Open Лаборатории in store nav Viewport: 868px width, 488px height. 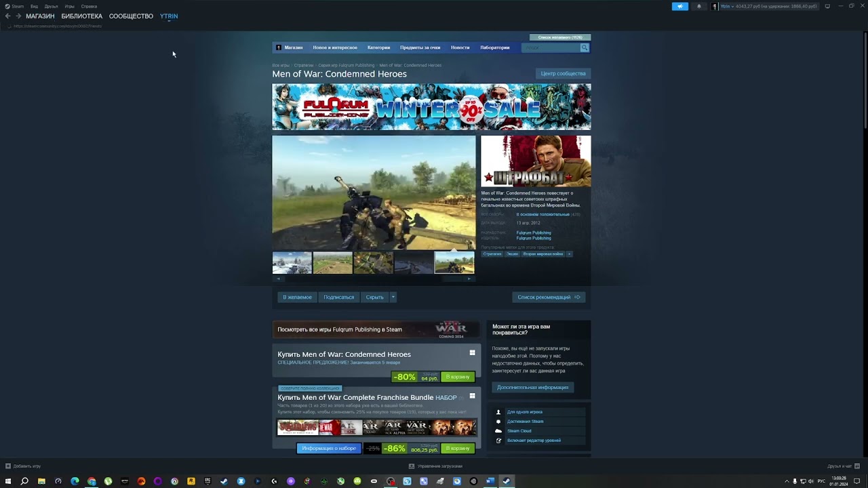[494, 47]
